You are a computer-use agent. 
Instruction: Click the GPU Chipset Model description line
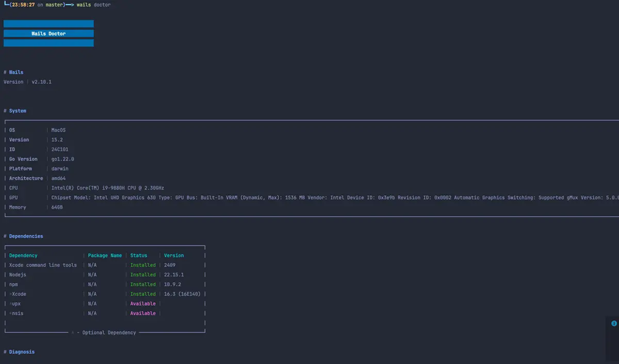[x=335, y=198]
